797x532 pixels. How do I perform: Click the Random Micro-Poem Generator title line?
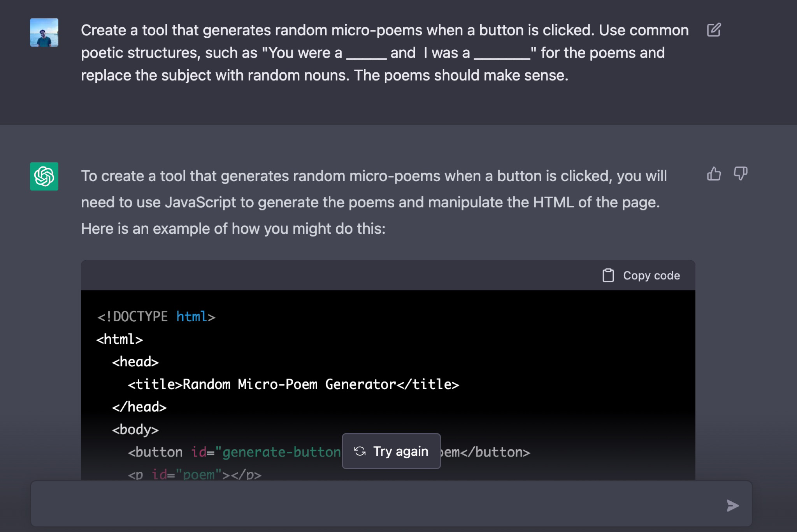(293, 385)
